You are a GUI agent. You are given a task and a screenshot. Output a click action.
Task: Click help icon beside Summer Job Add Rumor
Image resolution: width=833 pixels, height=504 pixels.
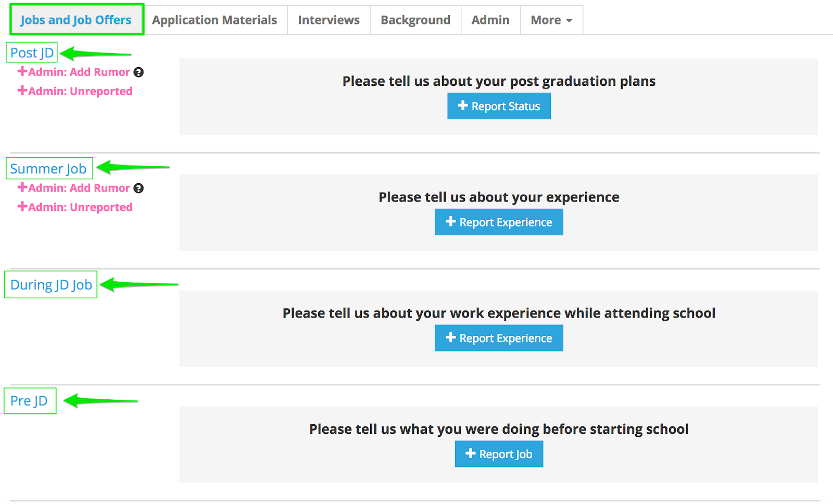(x=138, y=188)
